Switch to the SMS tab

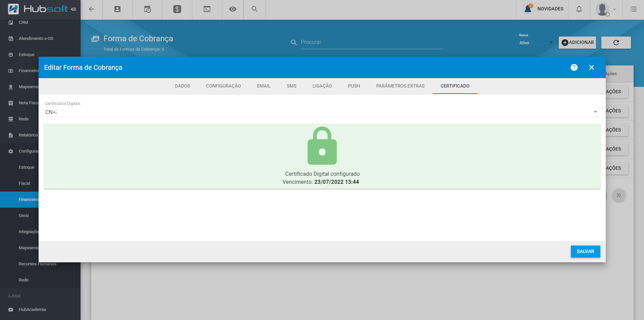coord(292,86)
